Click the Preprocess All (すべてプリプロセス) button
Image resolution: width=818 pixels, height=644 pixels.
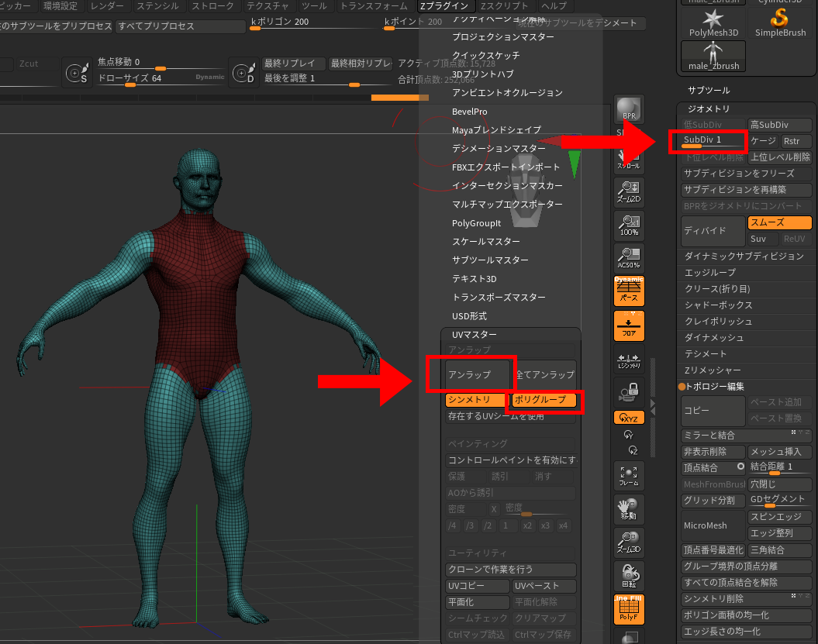[181, 26]
